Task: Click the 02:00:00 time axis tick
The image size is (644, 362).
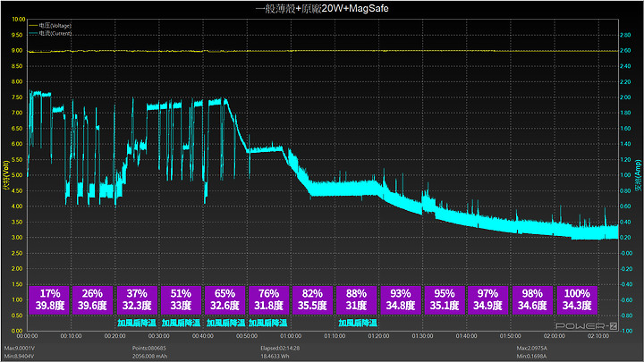Action: point(555,336)
